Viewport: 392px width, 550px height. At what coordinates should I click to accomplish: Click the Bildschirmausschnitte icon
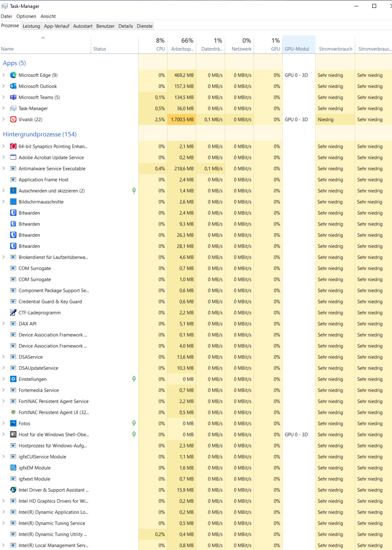pos(13,202)
